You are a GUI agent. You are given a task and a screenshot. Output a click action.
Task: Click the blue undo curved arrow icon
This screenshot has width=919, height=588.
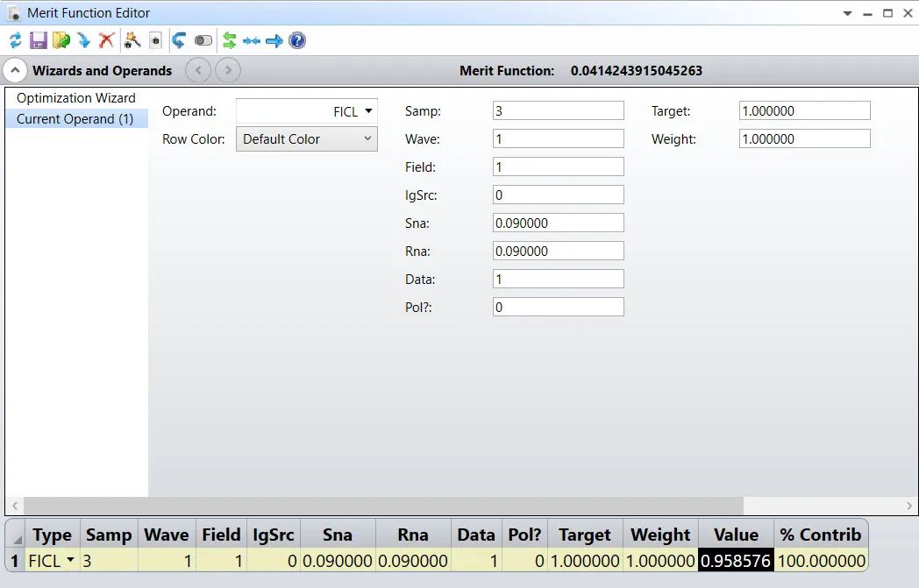(x=179, y=40)
